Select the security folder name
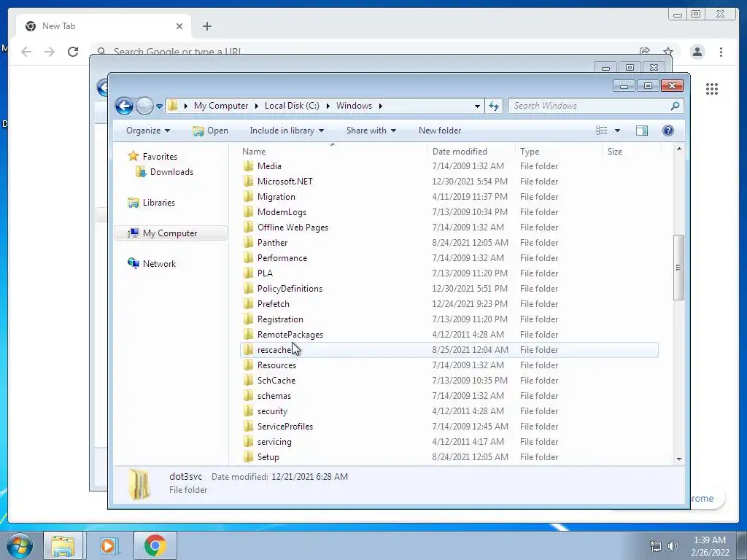This screenshot has height=560, width=747. (273, 411)
